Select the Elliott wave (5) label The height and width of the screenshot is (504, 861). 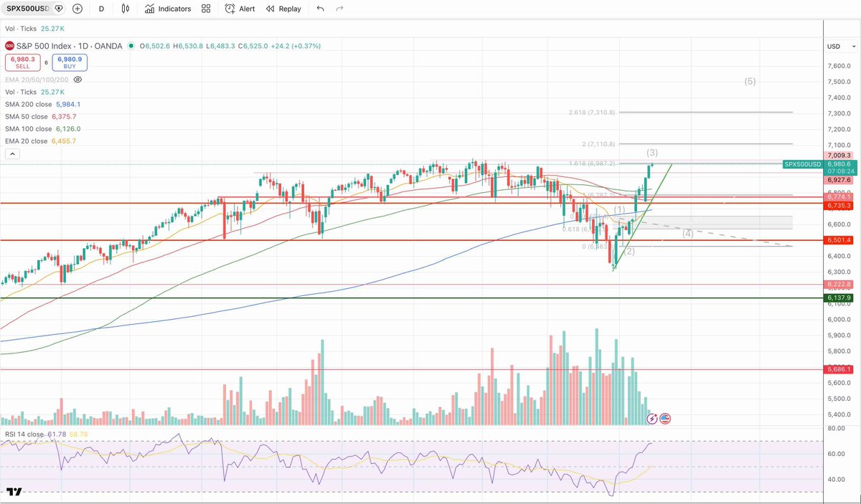pyautogui.click(x=750, y=81)
